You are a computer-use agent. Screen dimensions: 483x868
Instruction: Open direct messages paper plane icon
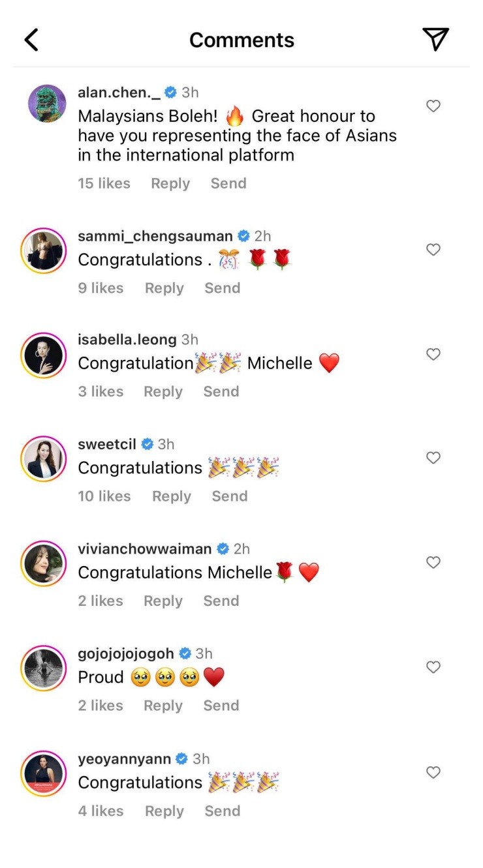pyautogui.click(x=435, y=39)
